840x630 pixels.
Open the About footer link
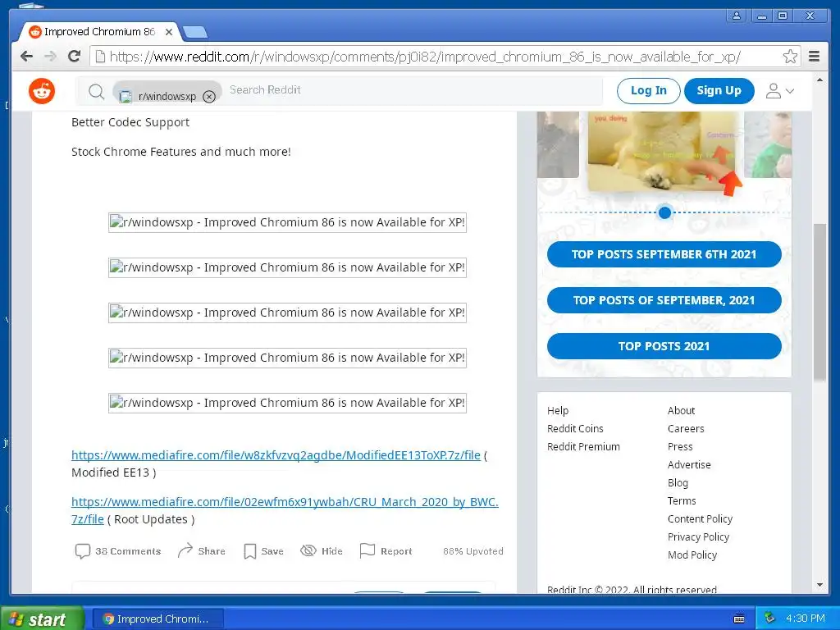681,411
